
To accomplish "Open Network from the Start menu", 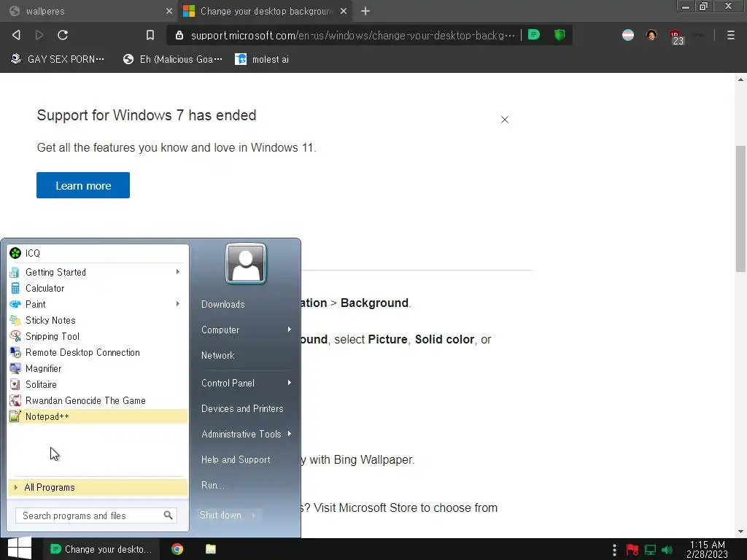I will pyautogui.click(x=217, y=355).
